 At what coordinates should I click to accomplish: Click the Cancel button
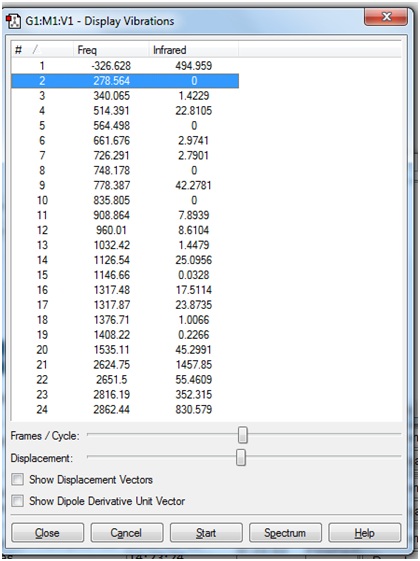(x=127, y=533)
